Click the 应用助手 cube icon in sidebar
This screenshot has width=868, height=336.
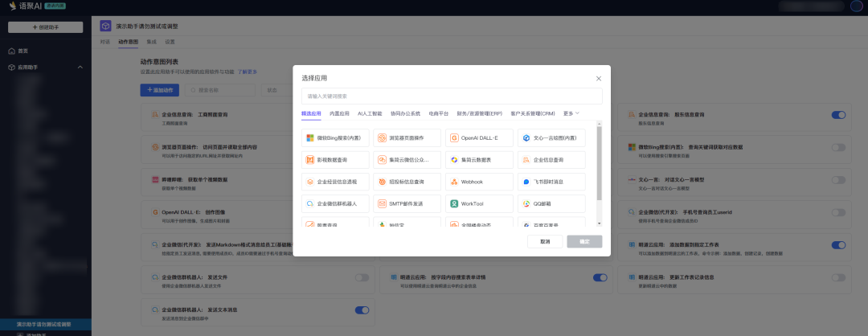click(x=11, y=67)
